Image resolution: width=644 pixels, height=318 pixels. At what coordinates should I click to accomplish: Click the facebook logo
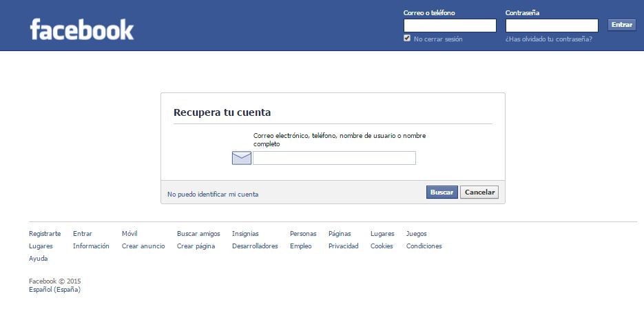coord(82,30)
